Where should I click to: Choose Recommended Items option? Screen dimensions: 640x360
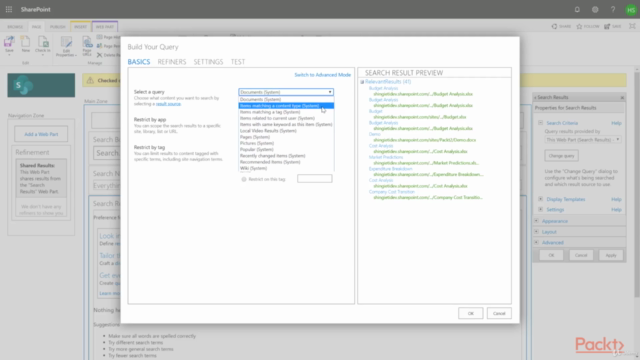(286, 162)
